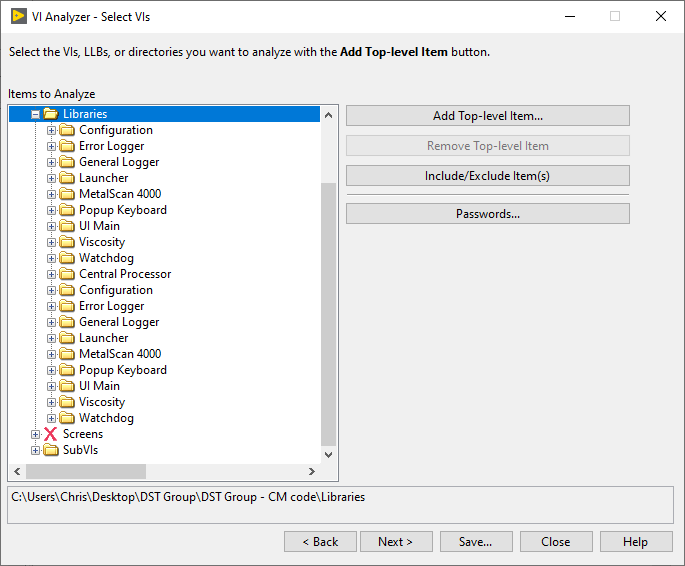685x566 pixels.
Task: Click the Central Processor folder icon
Action: pos(67,274)
